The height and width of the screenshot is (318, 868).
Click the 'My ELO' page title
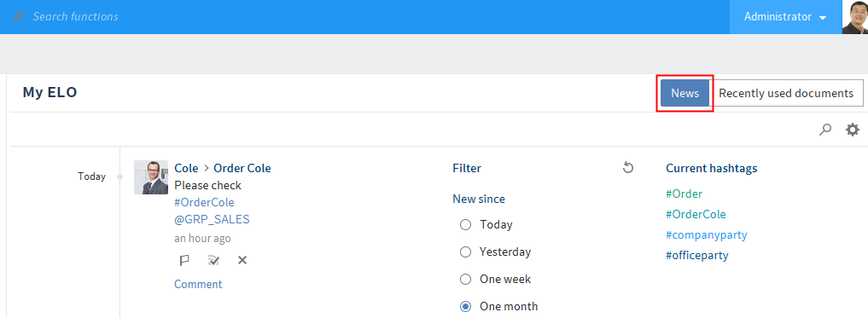[50, 92]
